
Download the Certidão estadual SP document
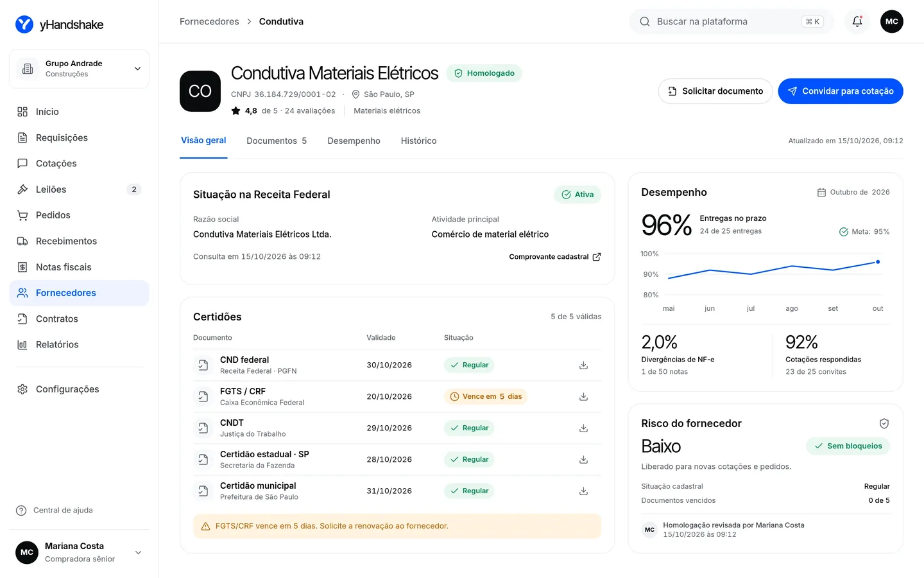point(583,459)
